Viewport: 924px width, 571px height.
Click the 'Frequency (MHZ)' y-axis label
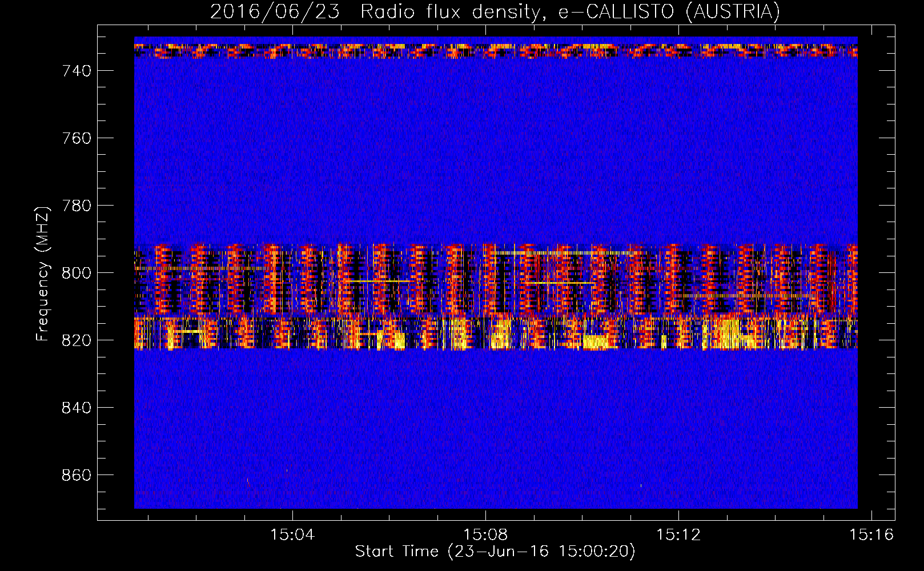pyautogui.click(x=43, y=274)
